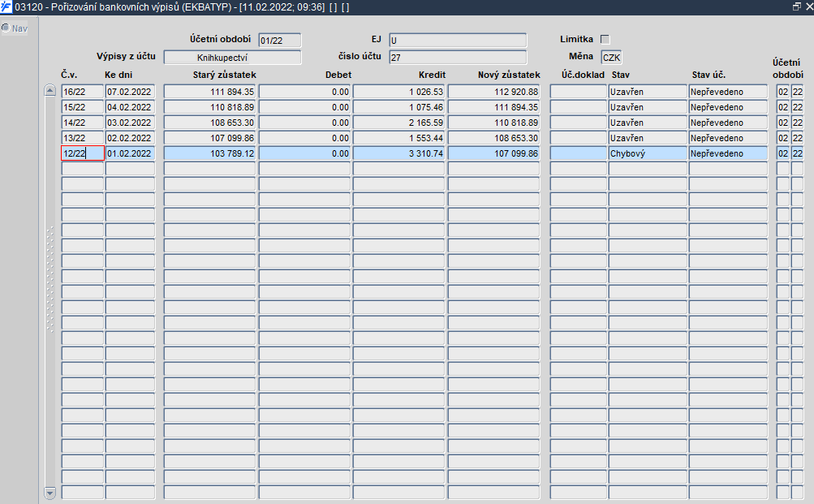Toggle the Limitka checkbox
Viewport: 814px width, 504px height.
(x=605, y=40)
